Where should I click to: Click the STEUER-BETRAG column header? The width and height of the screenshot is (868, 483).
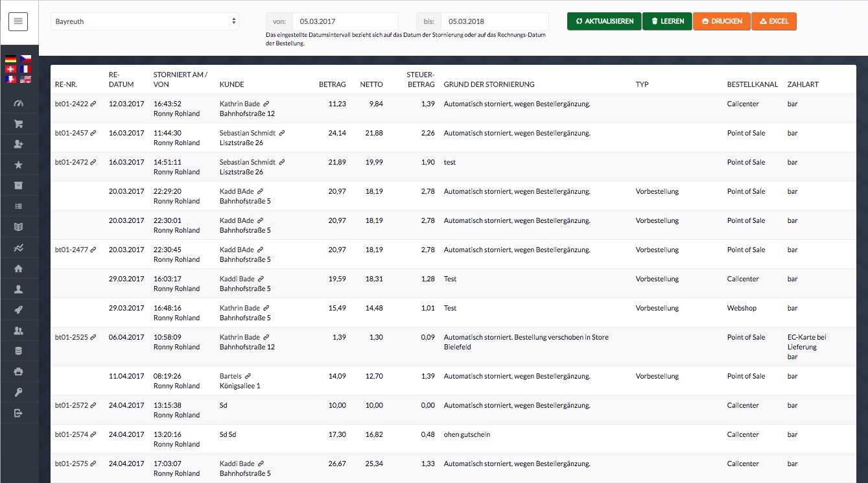(420, 79)
